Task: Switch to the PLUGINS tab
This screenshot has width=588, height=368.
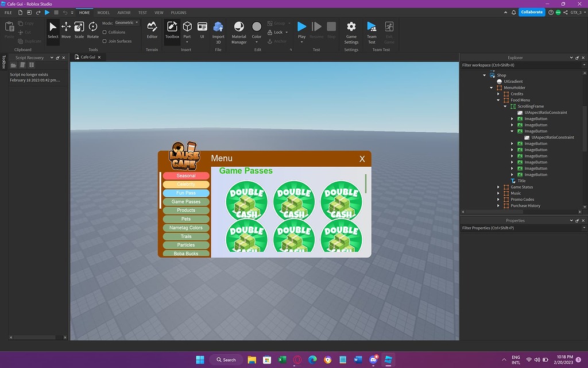Action: click(179, 13)
